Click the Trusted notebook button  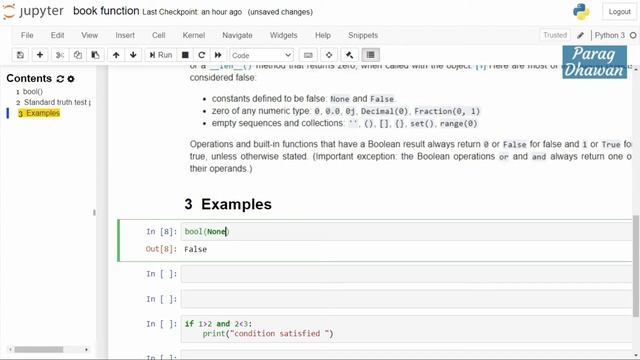[x=555, y=35]
